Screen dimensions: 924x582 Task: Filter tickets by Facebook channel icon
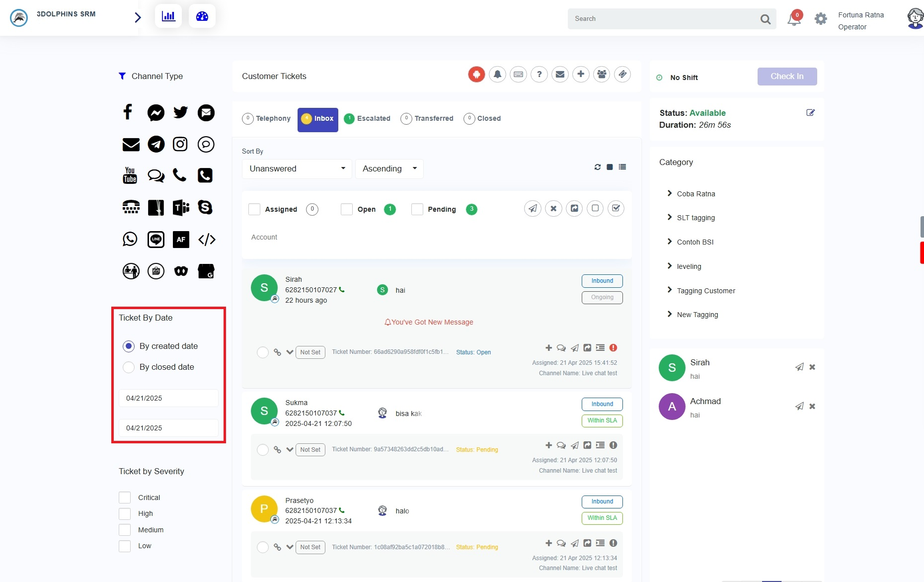click(x=128, y=112)
